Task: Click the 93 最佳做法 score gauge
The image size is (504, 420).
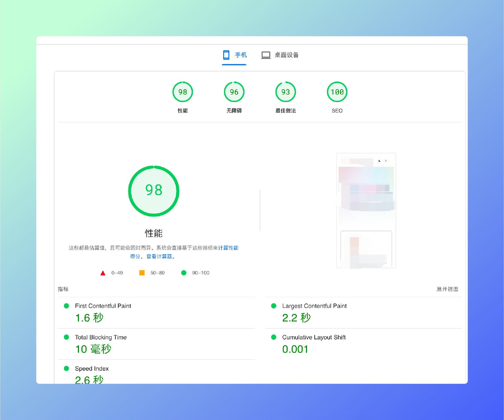Action: pos(285,92)
